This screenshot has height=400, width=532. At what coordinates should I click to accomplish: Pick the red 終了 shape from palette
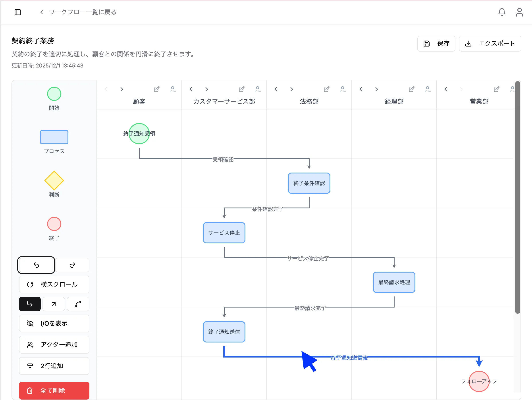54,224
